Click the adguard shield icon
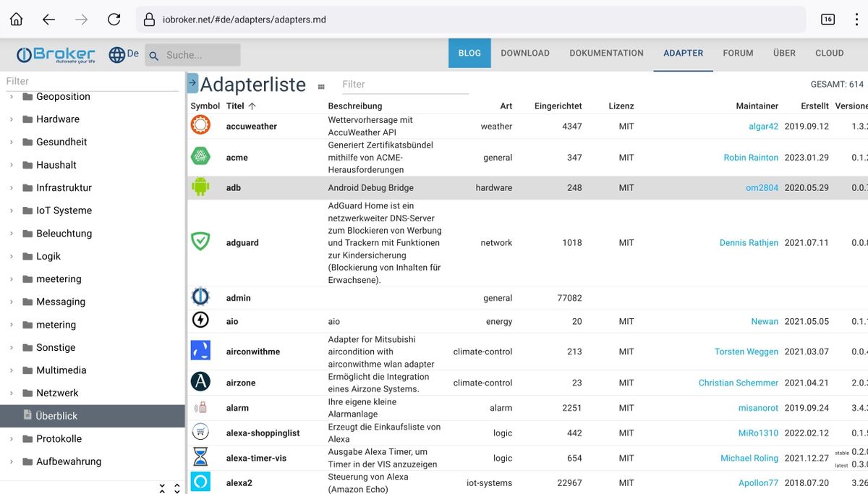This screenshot has height=494, width=868. tap(200, 242)
